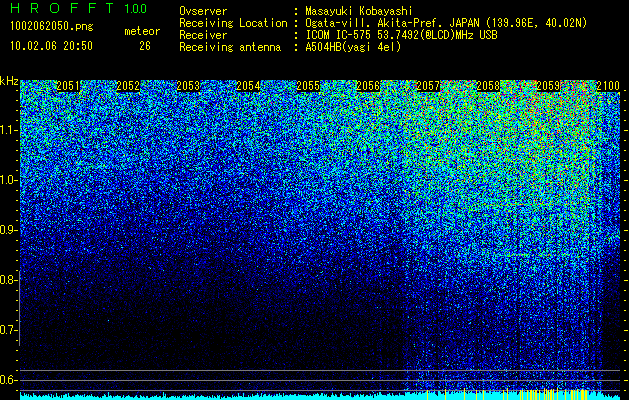Click the Ovserver field label
This screenshot has height=400, width=629.
coord(203,11)
